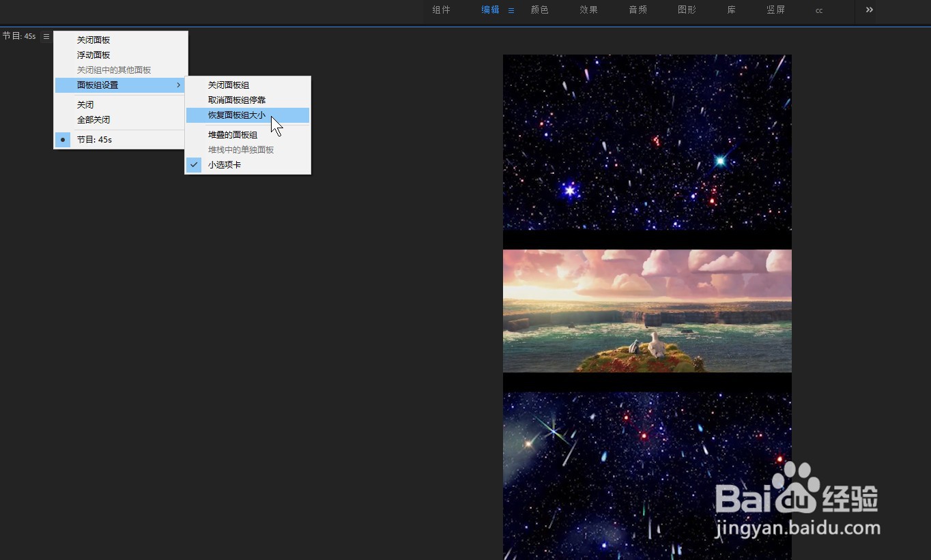Click the middle seaside clip in the preview
This screenshot has width=931, height=560.
pyautogui.click(x=647, y=311)
